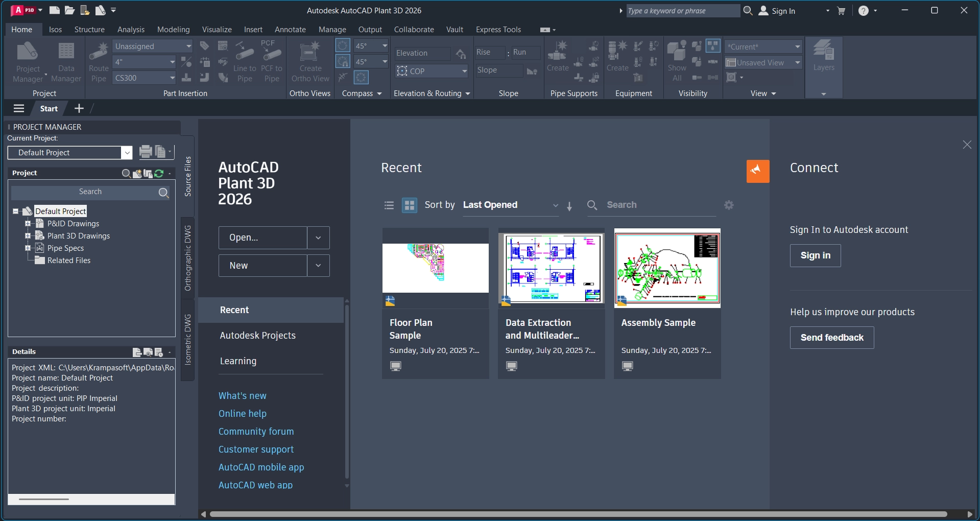Switch recent files to grid view
The image size is (980, 521).
(x=409, y=205)
